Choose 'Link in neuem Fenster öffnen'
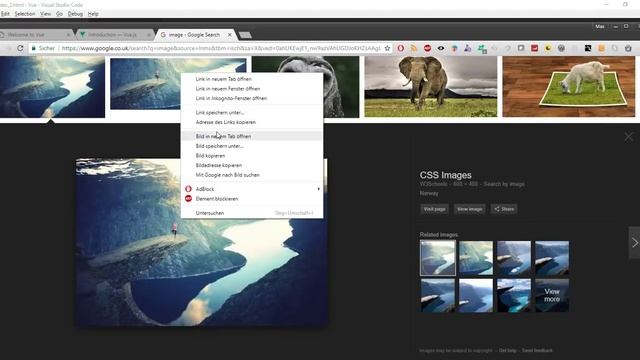Image resolution: width=640 pixels, height=360 pixels. click(x=252, y=89)
